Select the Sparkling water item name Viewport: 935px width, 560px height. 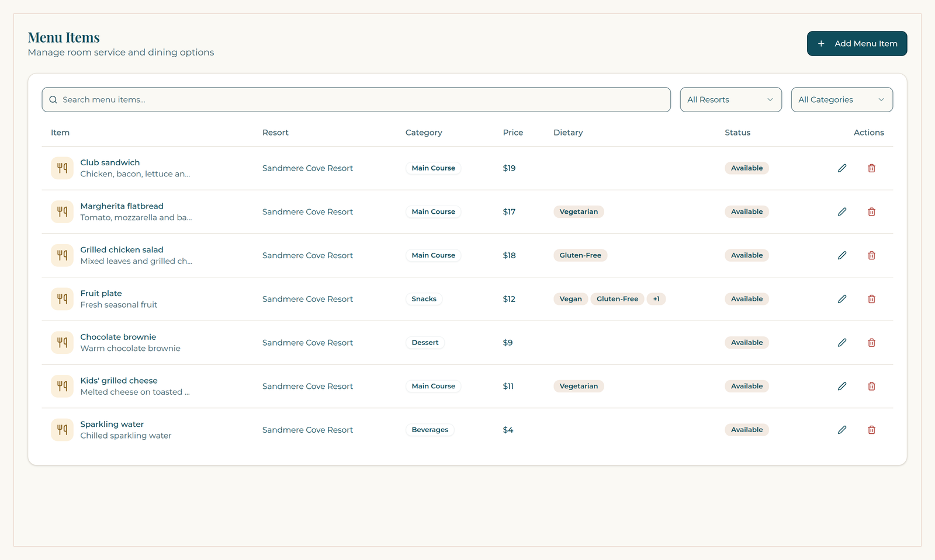click(112, 424)
